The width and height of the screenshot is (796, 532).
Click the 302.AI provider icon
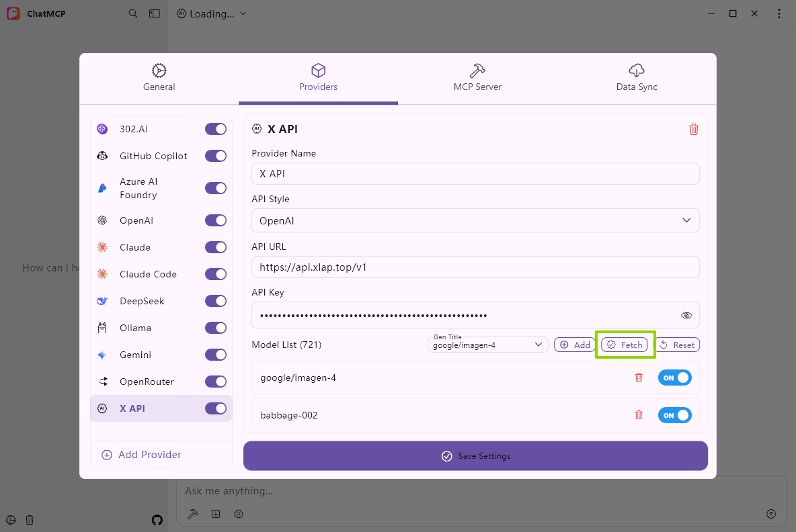click(x=102, y=129)
